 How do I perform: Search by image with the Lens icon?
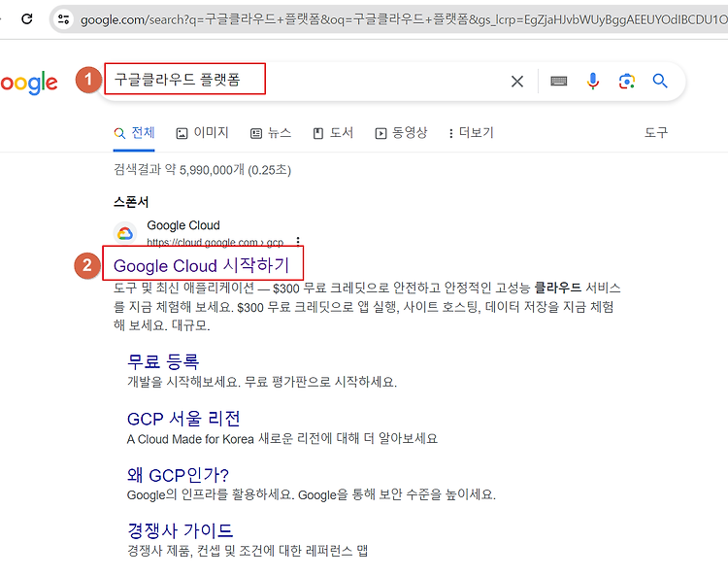(627, 82)
